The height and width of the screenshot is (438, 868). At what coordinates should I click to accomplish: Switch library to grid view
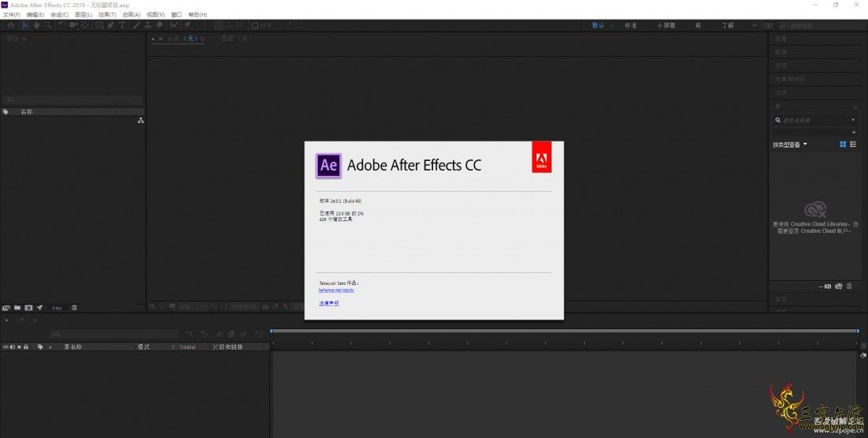click(x=843, y=144)
